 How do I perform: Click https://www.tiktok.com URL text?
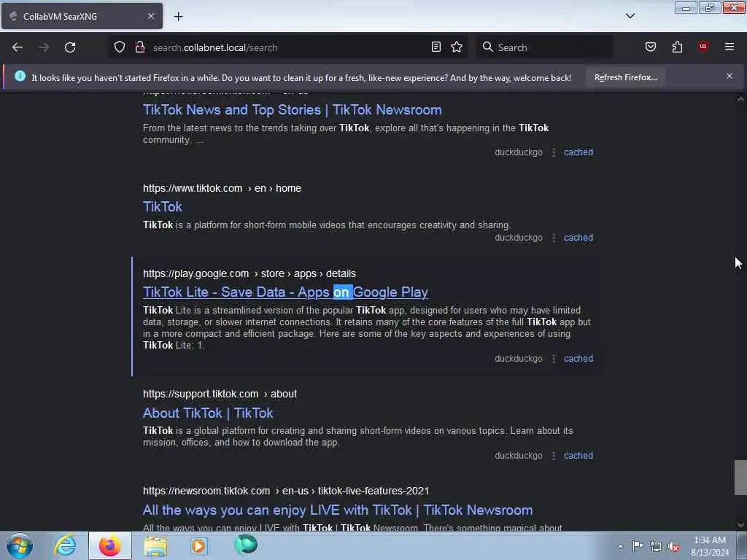point(193,188)
